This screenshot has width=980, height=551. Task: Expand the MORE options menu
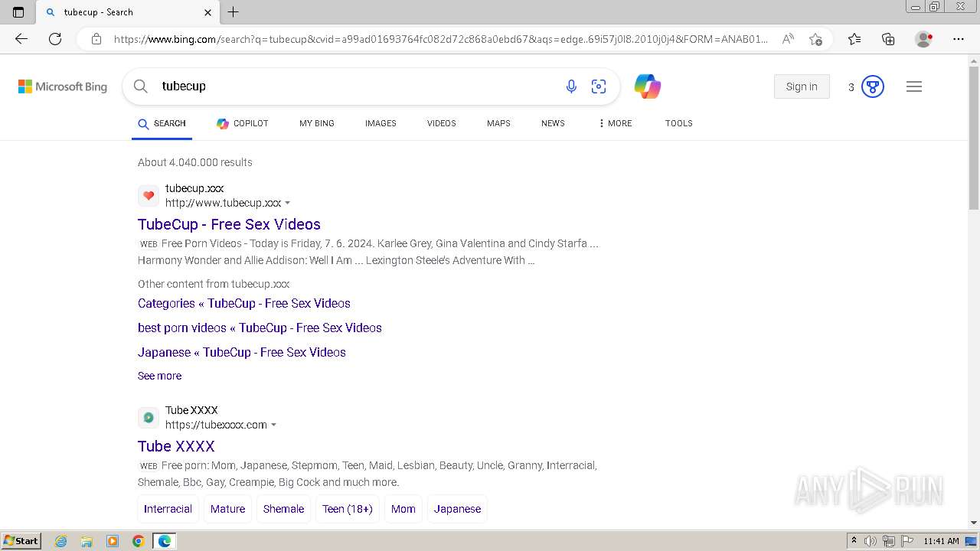coord(615,123)
